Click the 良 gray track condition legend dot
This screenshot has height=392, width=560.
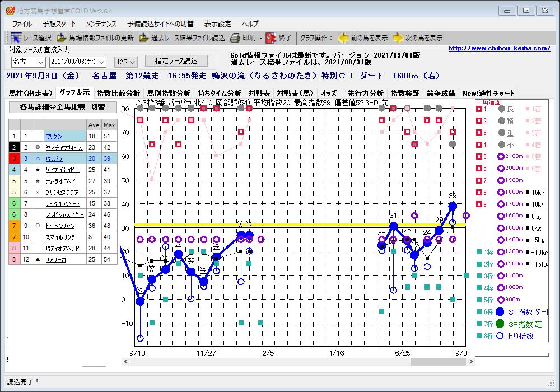point(502,109)
